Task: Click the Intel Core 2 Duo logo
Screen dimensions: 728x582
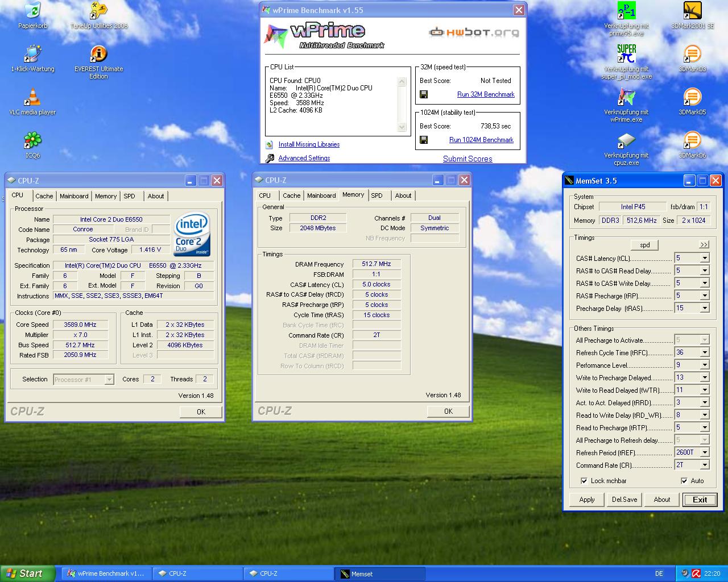Action: click(192, 234)
